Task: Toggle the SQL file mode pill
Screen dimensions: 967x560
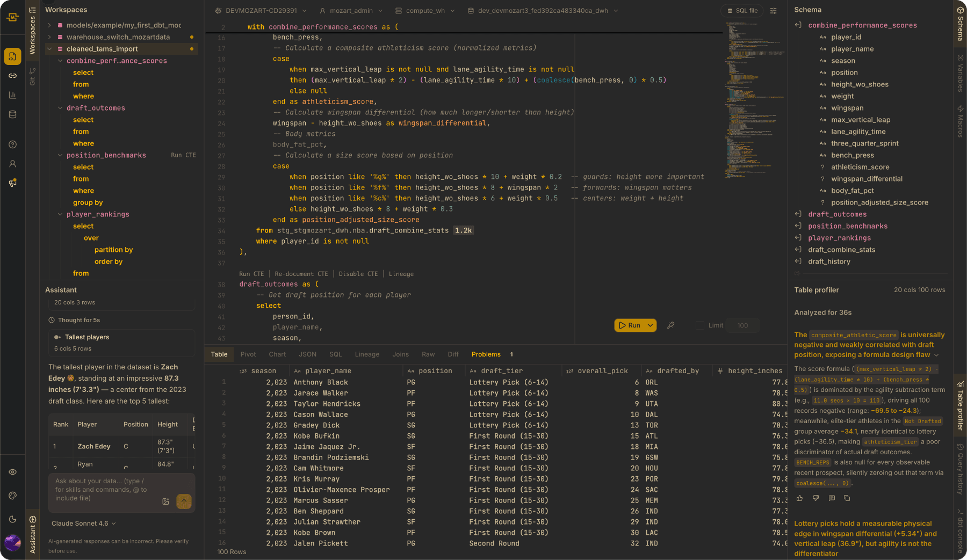Action: [742, 11]
